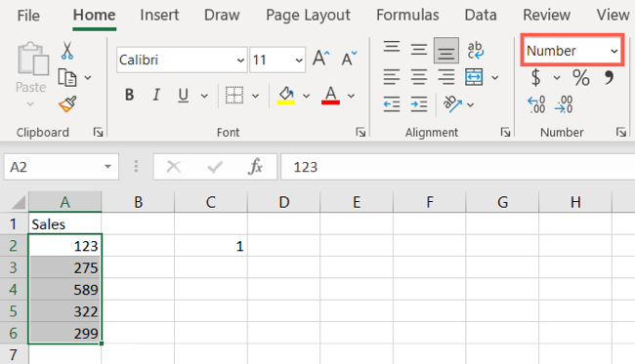The image size is (635, 364).
Task: Click the Select All corner triangle
Action: pos(19,202)
